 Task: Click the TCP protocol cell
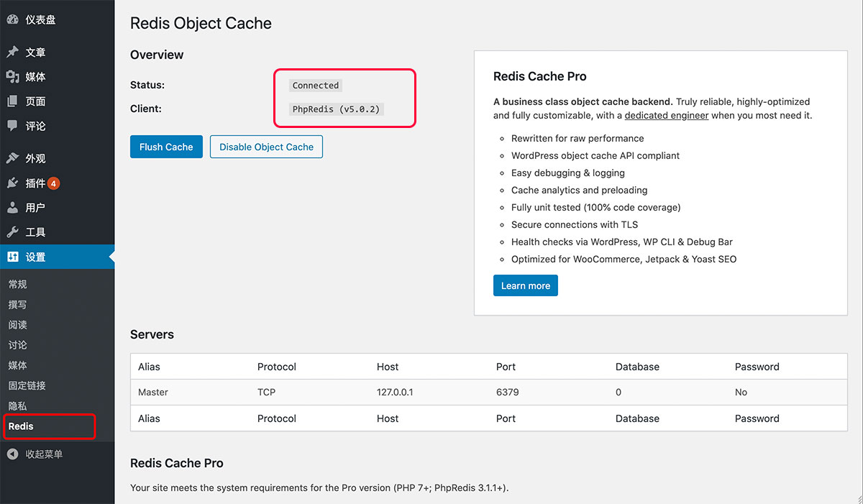[x=266, y=393]
